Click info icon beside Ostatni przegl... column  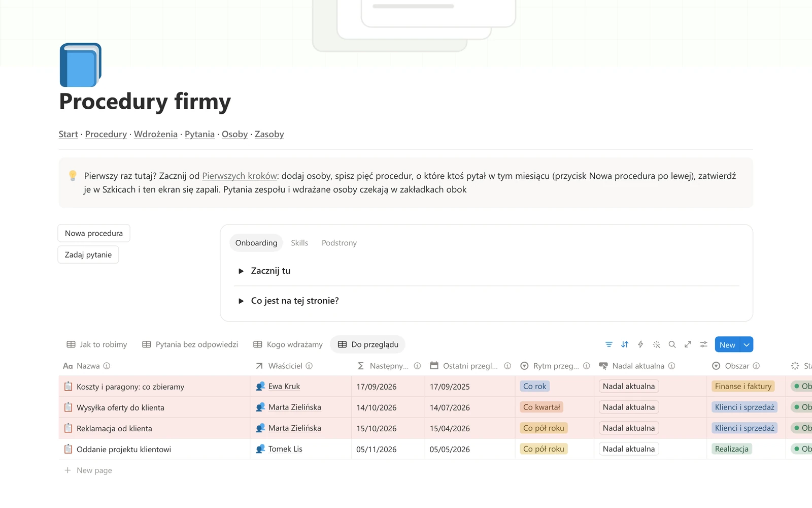(x=507, y=366)
